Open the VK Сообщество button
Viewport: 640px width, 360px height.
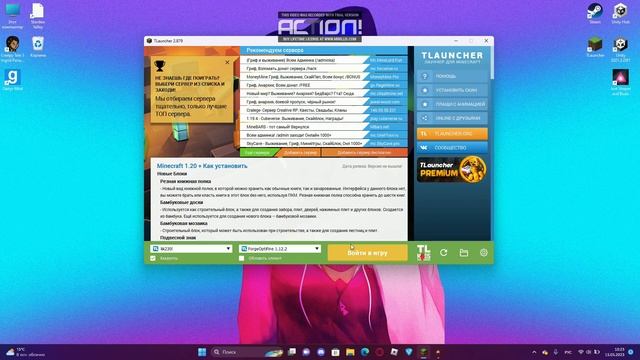pyautogui.click(x=452, y=147)
